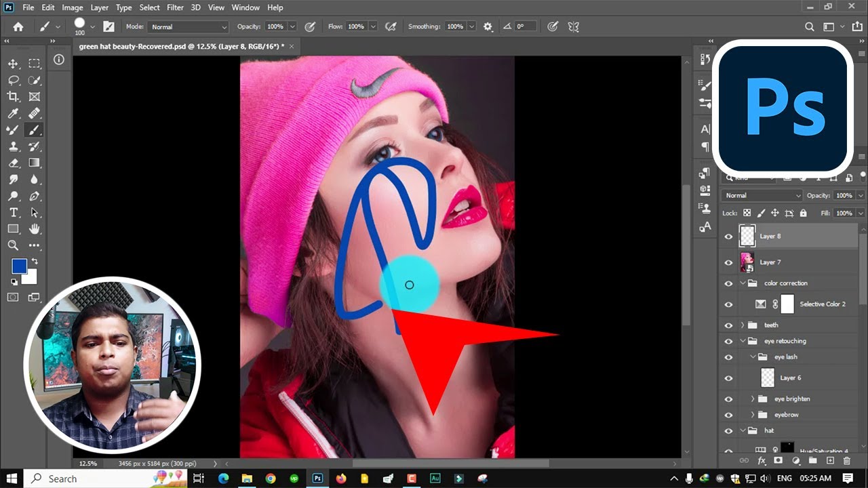Select the Crop tool
868x488 pixels.
(13, 97)
